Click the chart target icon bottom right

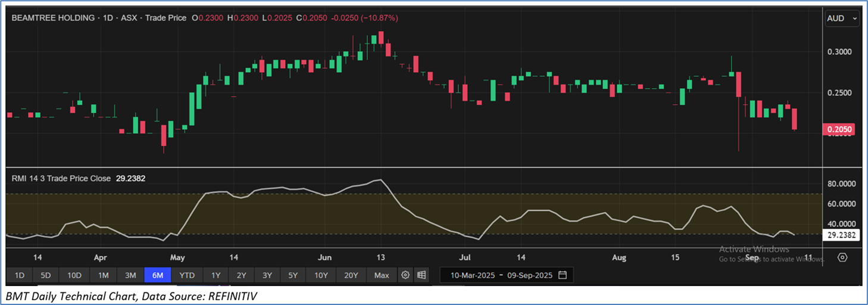coord(842,257)
